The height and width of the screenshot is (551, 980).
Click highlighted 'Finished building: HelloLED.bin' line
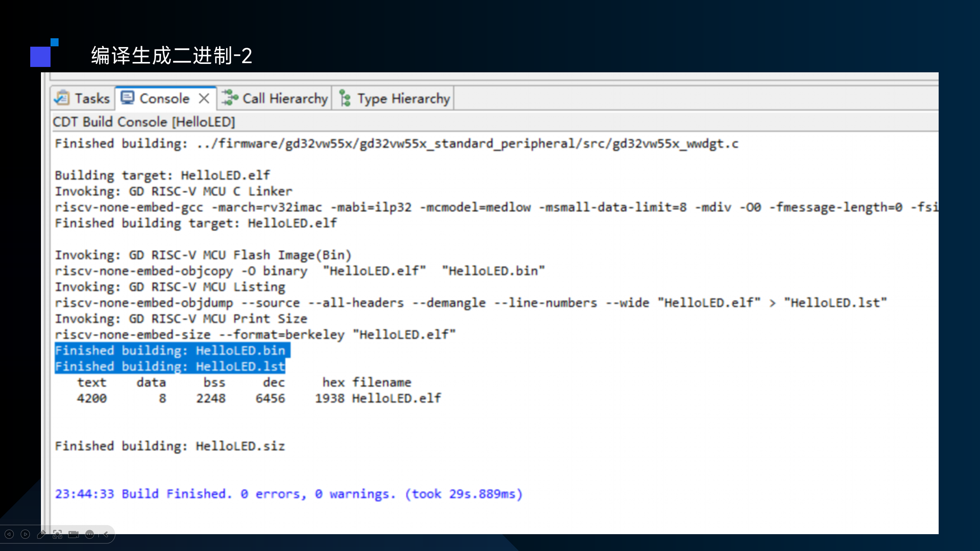tap(172, 350)
